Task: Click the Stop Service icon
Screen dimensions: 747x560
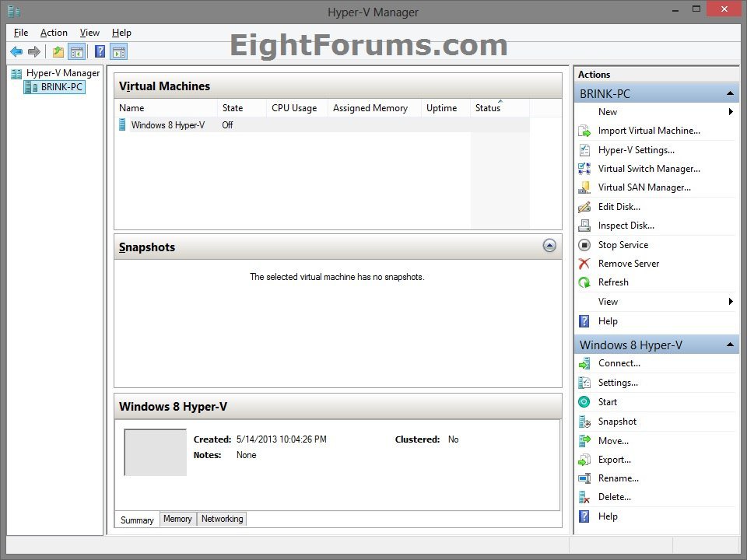Action: coord(584,245)
